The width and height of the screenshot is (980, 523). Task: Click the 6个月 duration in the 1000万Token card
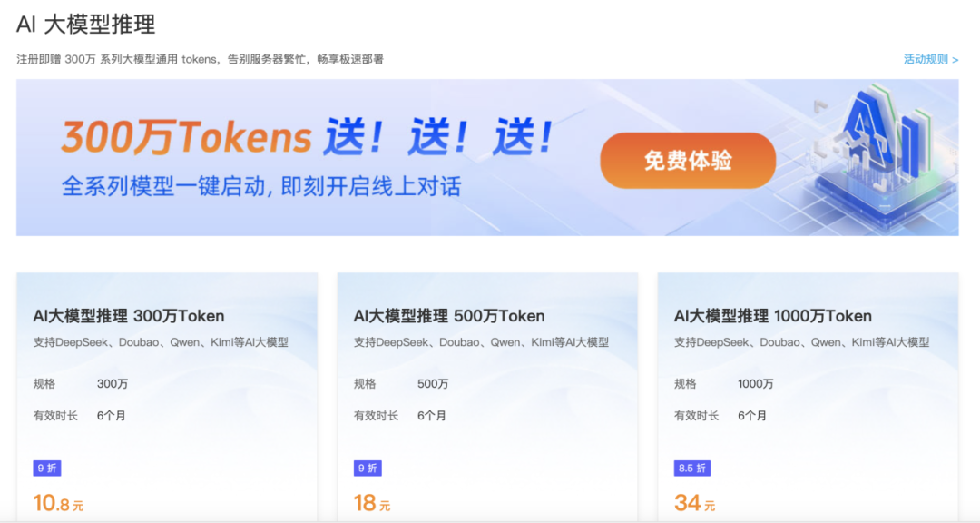(x=752, y=415)
